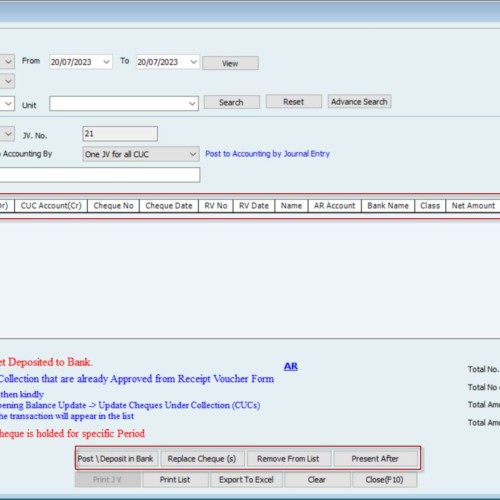Click the Present After button

pos(375,459)
